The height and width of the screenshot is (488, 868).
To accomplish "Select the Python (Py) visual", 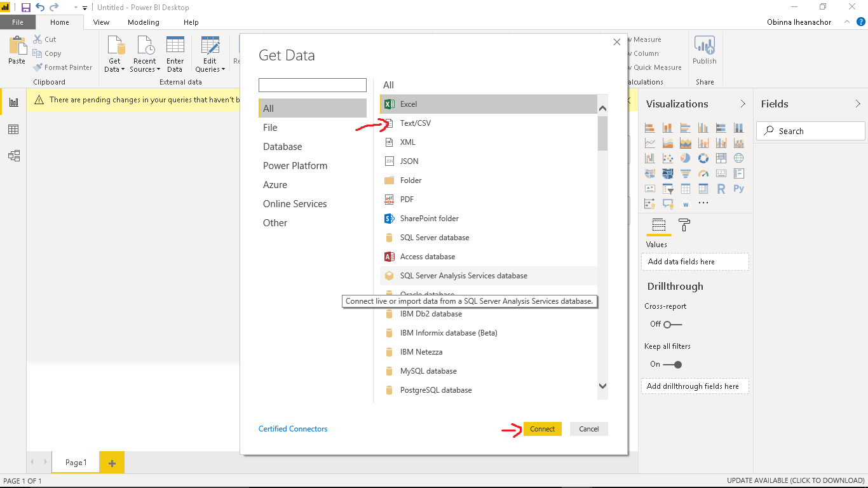I will 738,189.
